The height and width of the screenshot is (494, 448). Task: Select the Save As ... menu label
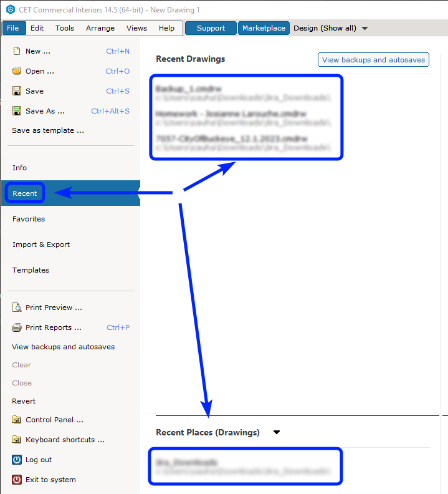(x=45, y=111)
